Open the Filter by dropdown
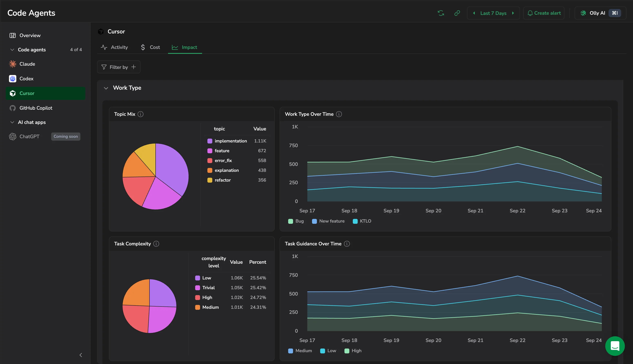Image resolution: width=633 pixels, height=364 pixels. [118, 67]
